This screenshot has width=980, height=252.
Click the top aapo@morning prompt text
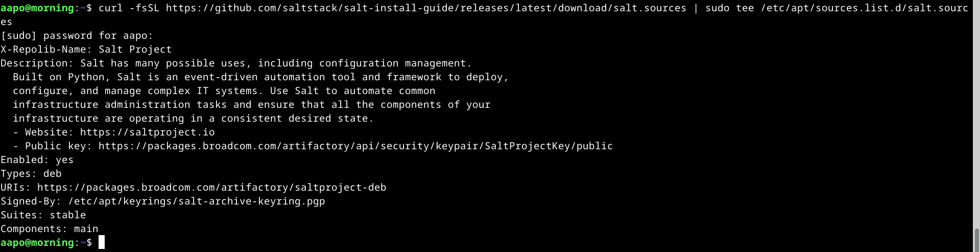[x=37, y=8]
